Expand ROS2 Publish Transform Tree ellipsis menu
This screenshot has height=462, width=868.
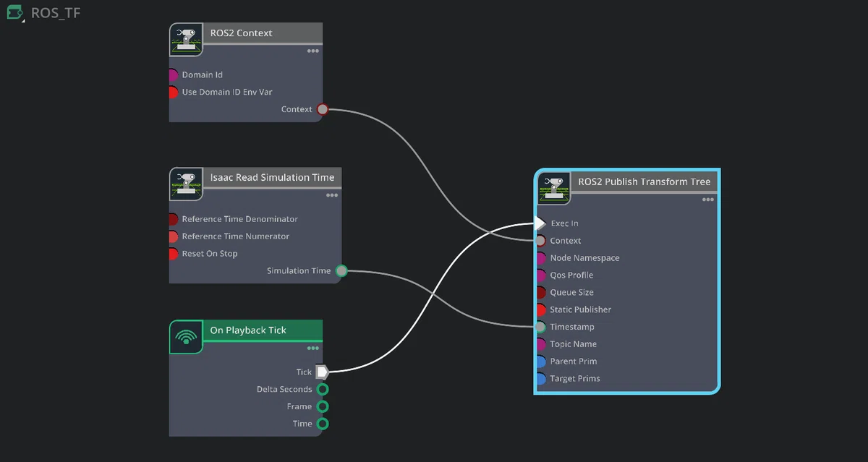point(707,200)
